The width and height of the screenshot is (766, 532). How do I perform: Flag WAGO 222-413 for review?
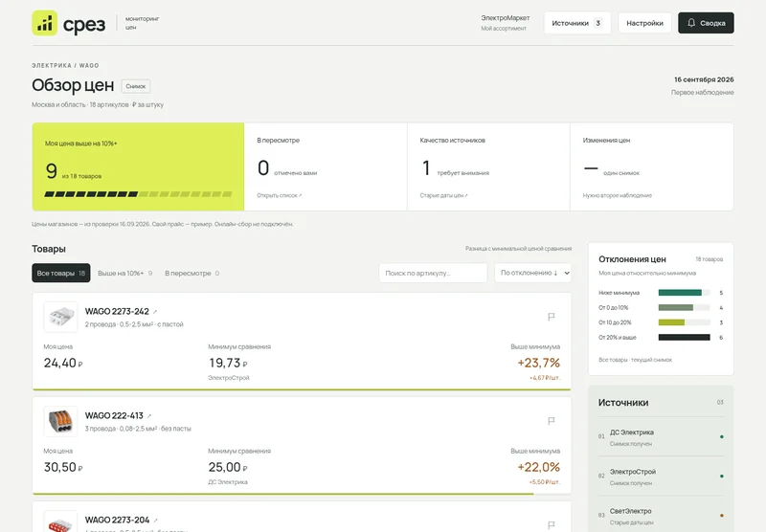552,421
